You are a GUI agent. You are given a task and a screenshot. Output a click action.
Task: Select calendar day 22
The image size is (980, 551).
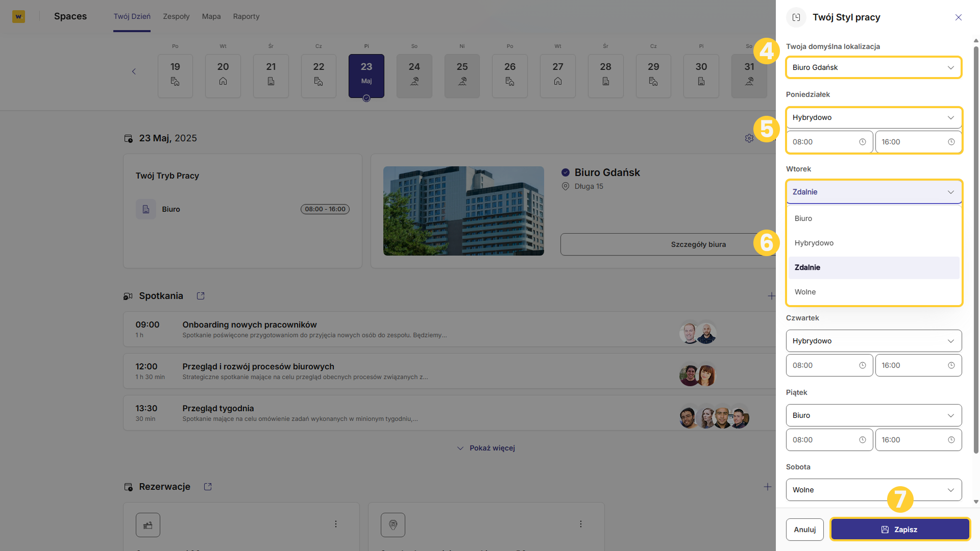(318, 76)
